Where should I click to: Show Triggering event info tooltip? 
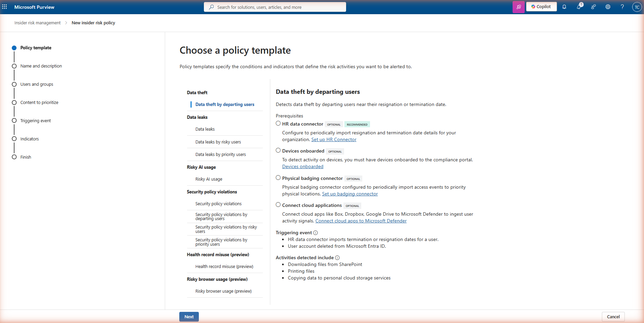coord(316,233)
